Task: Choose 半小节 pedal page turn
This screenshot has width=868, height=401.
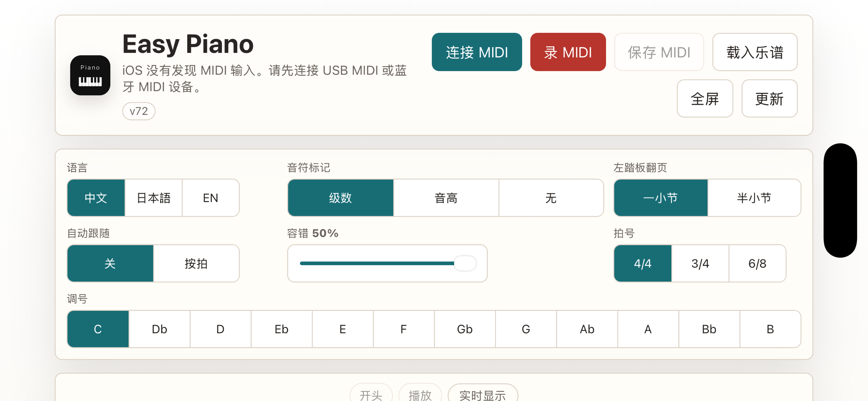Action: [x=754, y=198]
